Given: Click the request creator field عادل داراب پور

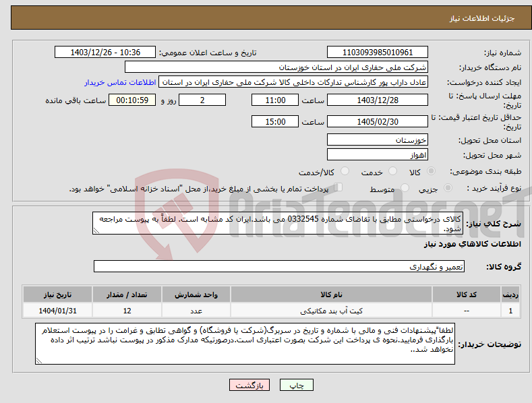Looking at the screenshot, I should tap(293, 82).
